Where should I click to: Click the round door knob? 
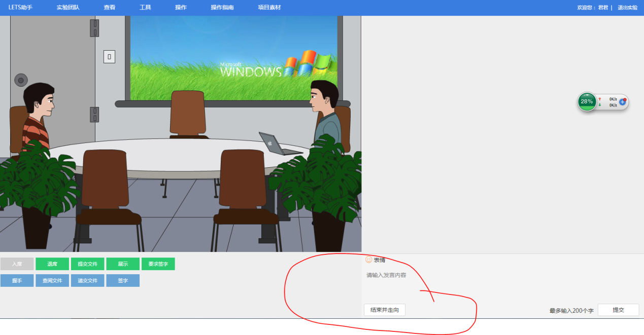(x=21, y=80)
